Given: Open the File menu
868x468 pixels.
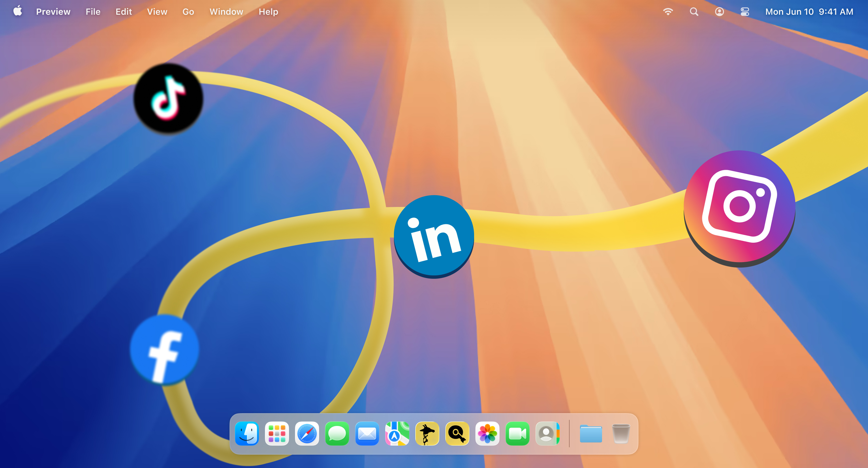Looking at the screenshot, I should [93, 12].
